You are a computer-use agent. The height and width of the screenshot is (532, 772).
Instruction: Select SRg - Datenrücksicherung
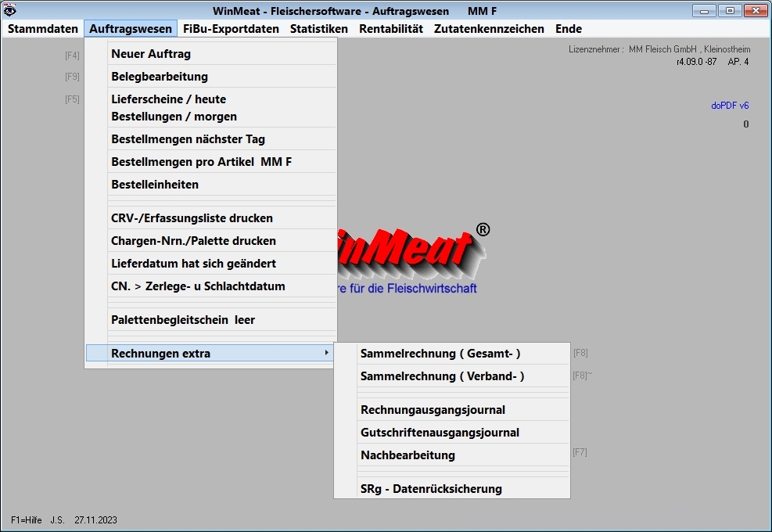(x=431, y=489)
